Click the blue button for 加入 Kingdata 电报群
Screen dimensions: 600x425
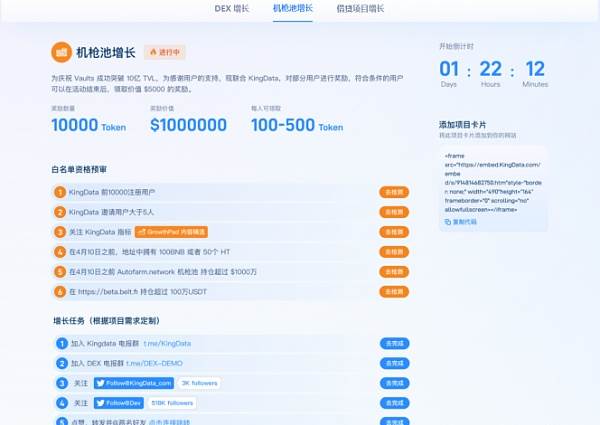pos(395,344)
